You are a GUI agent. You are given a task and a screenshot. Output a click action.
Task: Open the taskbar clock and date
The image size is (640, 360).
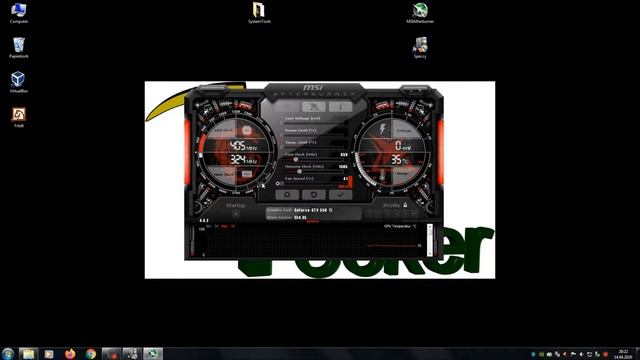(623, 354)
